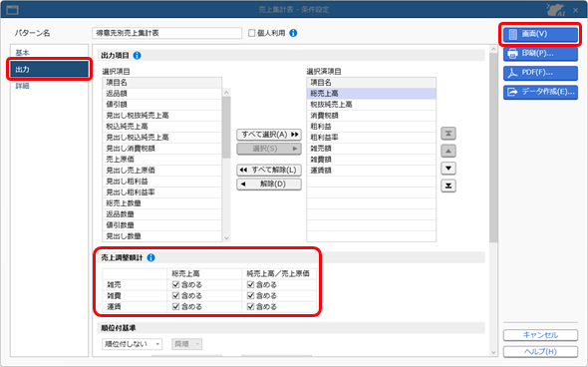Click the 印刷(P)... print button
Screen dimensions: 588x367
pos(540,53)
